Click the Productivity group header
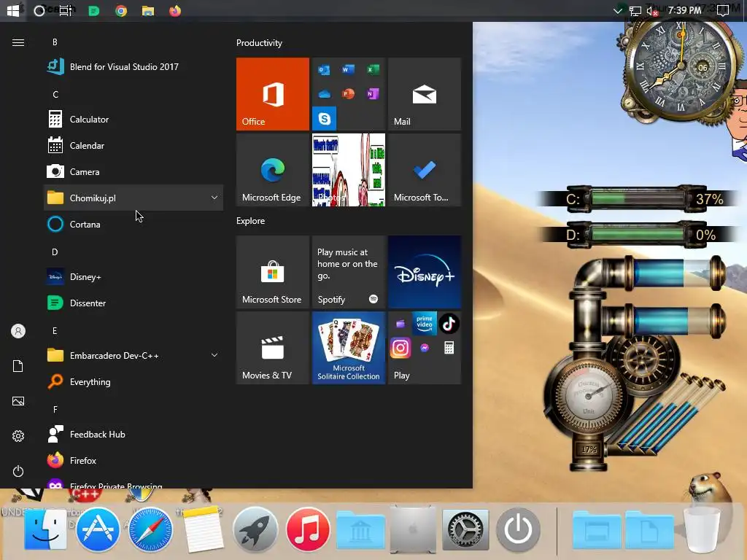The image size is (747, 560). coord(259,43)
